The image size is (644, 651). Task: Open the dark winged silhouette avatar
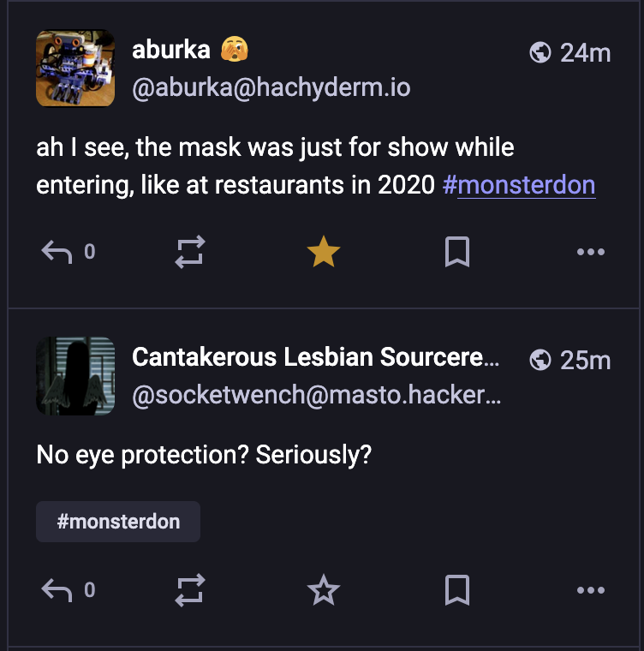pyautogui.click(x=75, y=376)
